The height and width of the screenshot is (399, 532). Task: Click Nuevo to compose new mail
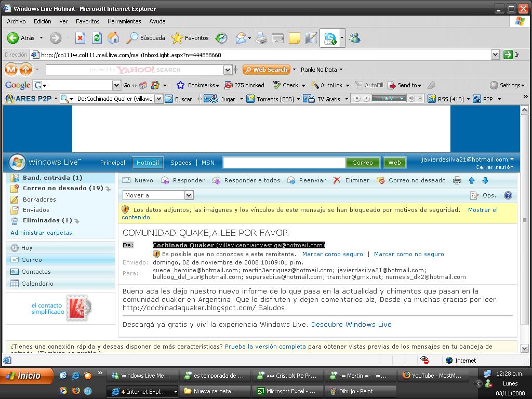tap(138, 180)
